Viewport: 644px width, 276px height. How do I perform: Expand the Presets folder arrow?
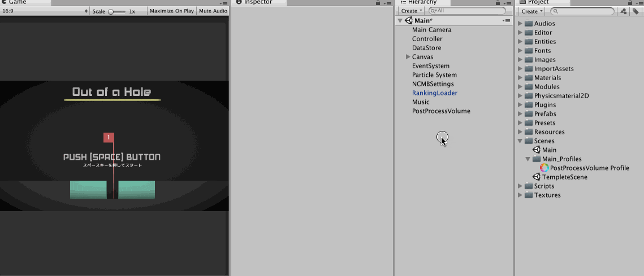(x=520, y=122)
